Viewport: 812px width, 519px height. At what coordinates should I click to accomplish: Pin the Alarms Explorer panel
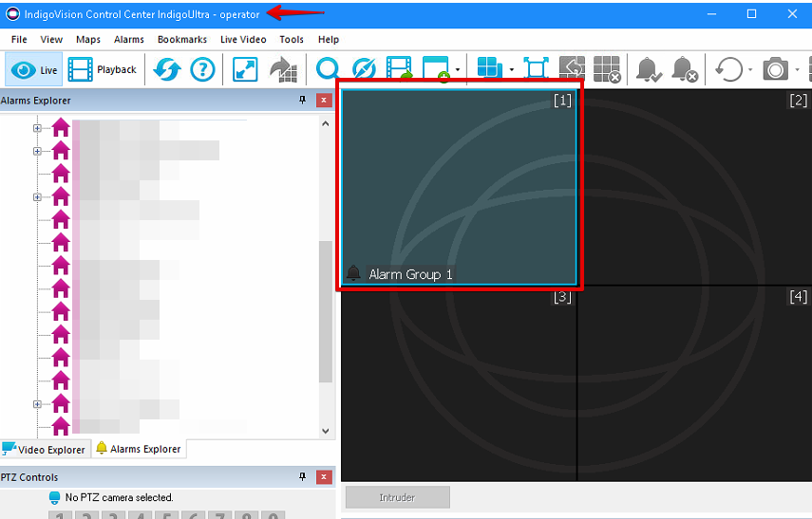click(302, 100)
